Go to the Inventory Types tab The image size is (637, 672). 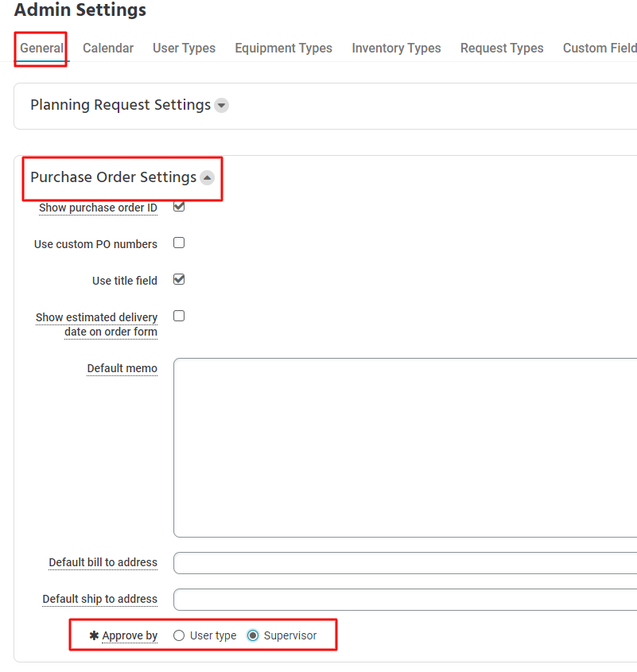pos(396,48)
